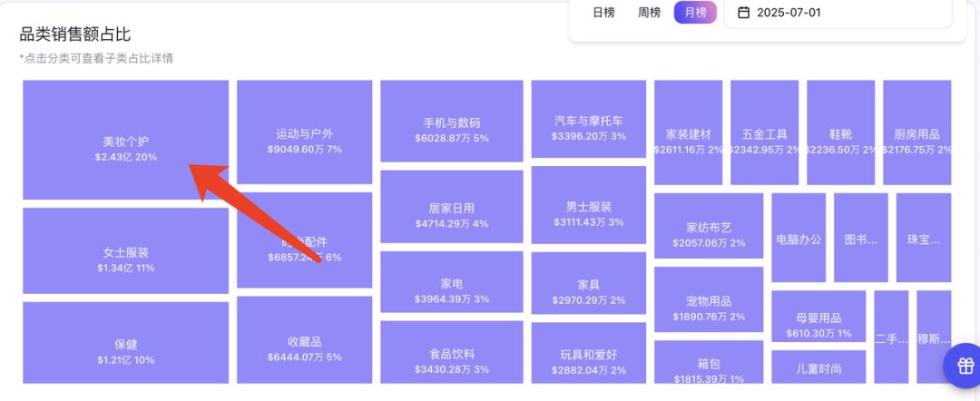The height and width of the screenshot is (401, 980).
Task: Select the 女士服装 treemap block
Action: coord(125,251)
